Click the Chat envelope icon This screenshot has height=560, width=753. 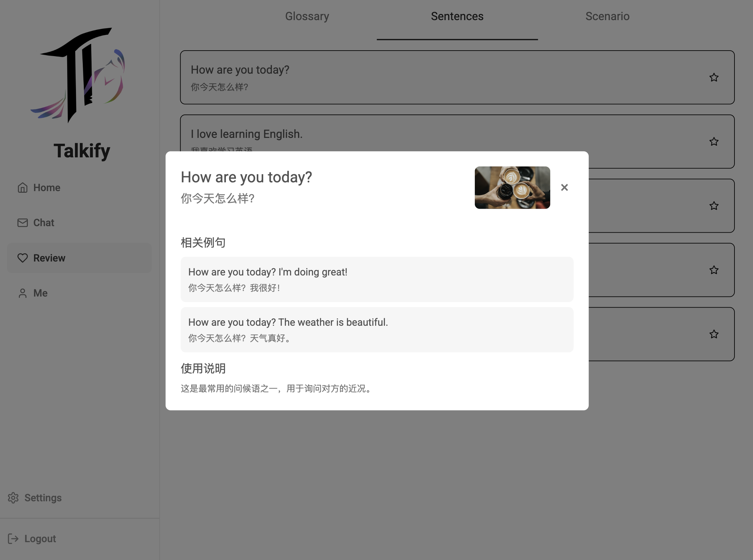23,223
